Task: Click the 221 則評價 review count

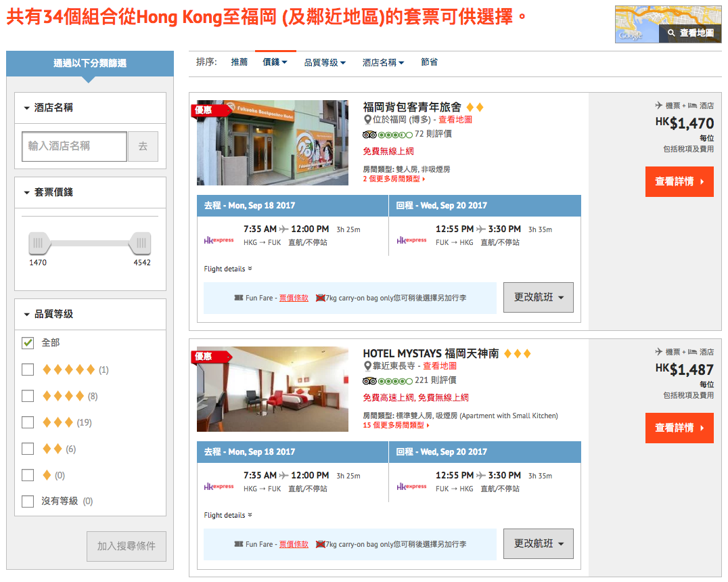Action: coord(436,380)
